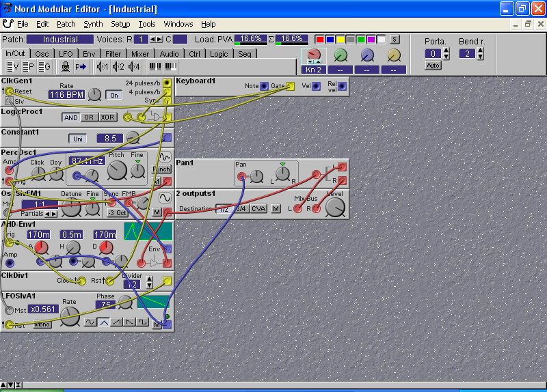Select the 4 outputs speaker module icon
Screen dimensions: 547x392
(x=134, y=66)
